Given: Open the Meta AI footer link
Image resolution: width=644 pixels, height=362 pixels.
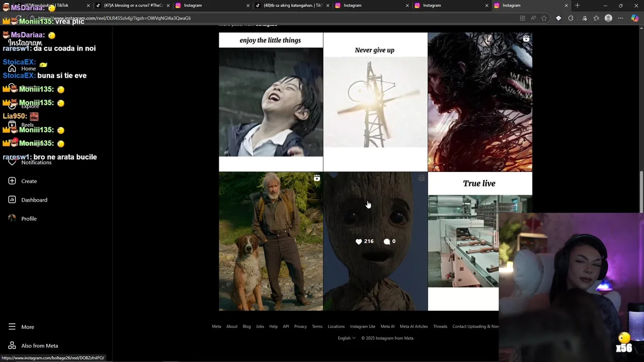Looking at the screenshot, I should point(387,326).
